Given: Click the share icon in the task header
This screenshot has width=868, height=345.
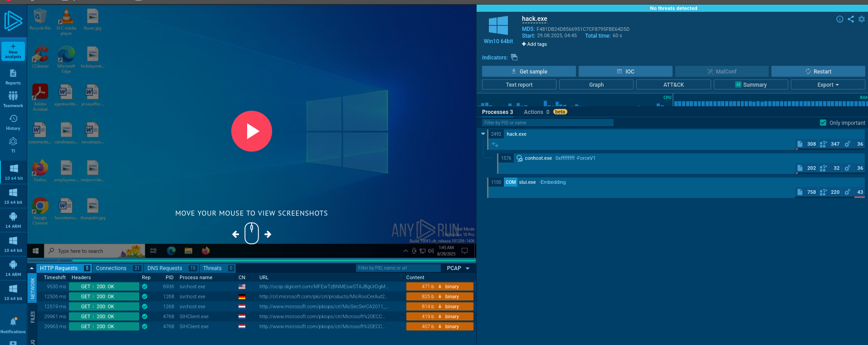Looking at the screenshot, I should coord(851,19).
